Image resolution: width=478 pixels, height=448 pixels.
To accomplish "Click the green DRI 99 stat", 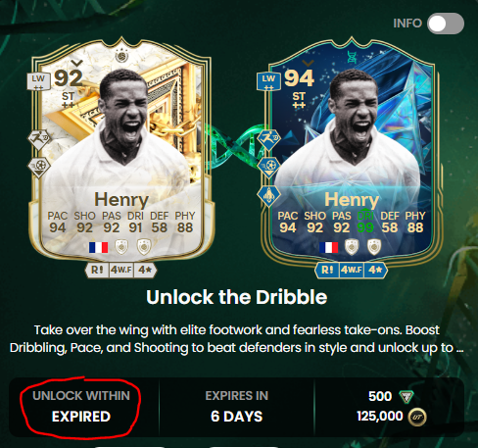I will click(365, 223).
